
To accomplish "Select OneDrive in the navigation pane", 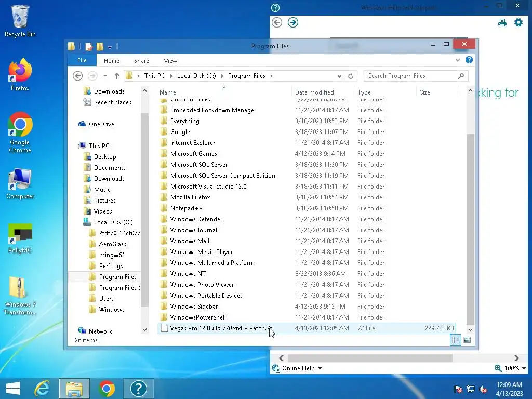I will pyautogui.click(x=101, y=124).
